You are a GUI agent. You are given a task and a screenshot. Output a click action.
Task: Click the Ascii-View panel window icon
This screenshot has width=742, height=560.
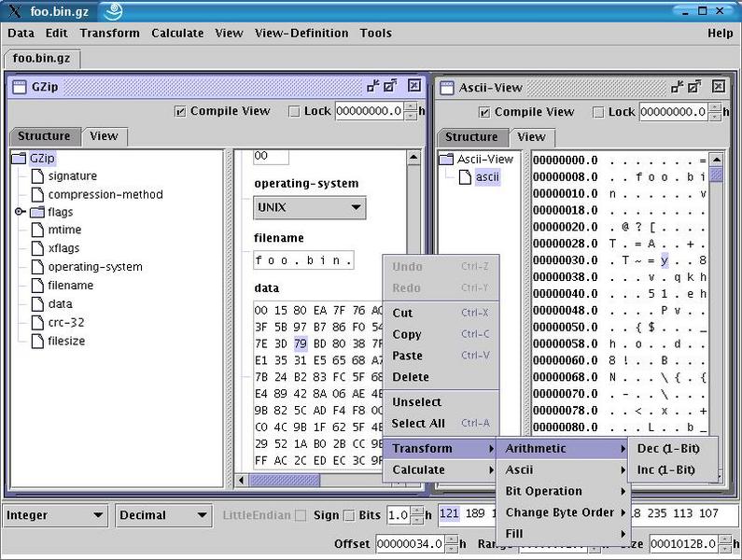(447, 88)
